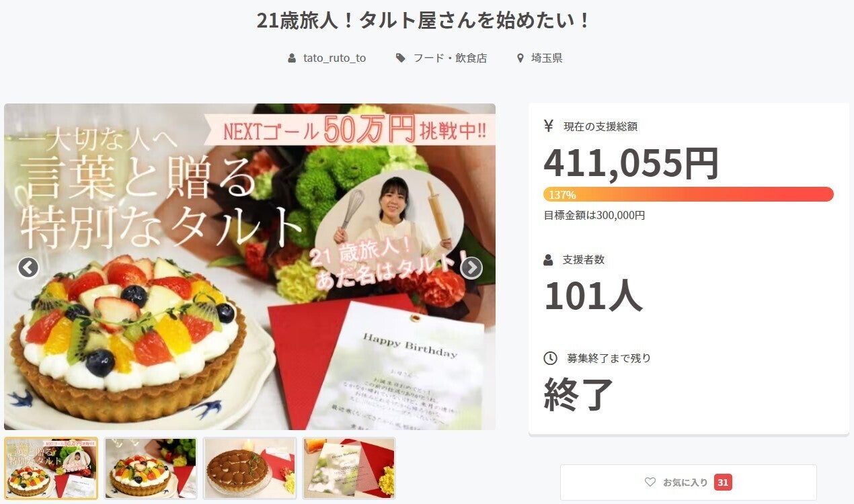Select the chocolate tart thumbnail

click(249, 468)
